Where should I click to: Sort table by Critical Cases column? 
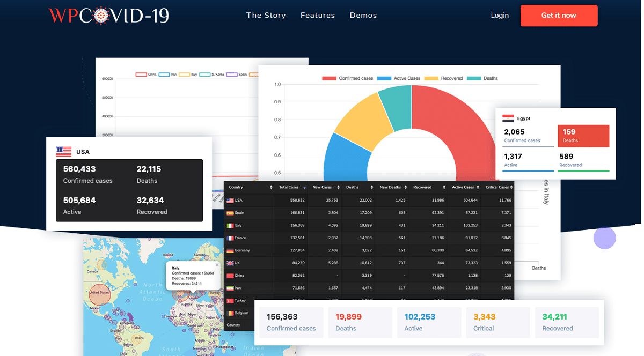pos(497,187)
